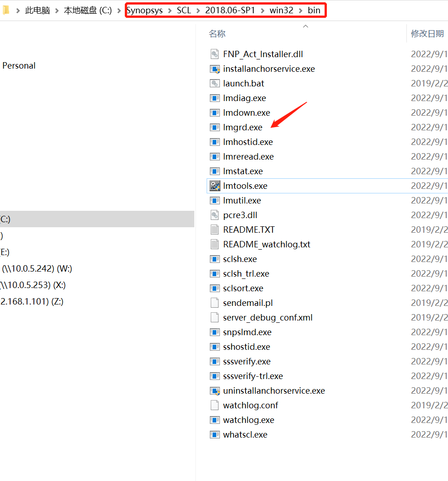448x481 pixels.
Task: Open network drive (\\10.0.5.253) (X:)
Action: (x=33, y=285)
